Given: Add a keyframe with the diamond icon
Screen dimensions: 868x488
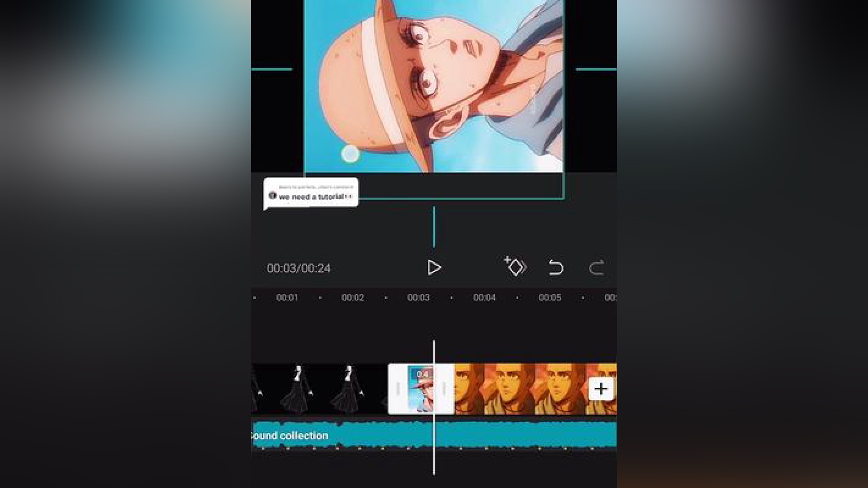Looking at the screenshot, I should tap(515, 267).
